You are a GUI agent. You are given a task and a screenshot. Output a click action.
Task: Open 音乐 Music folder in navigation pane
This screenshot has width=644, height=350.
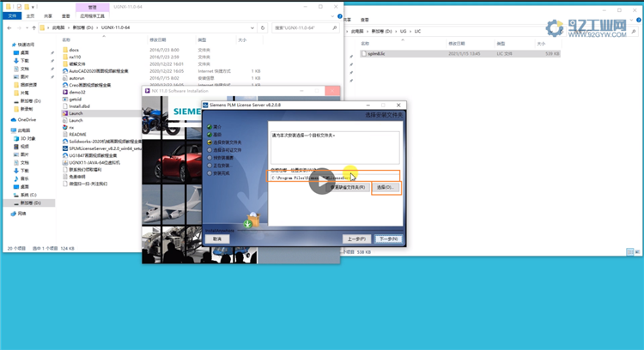tap(25, 179)
